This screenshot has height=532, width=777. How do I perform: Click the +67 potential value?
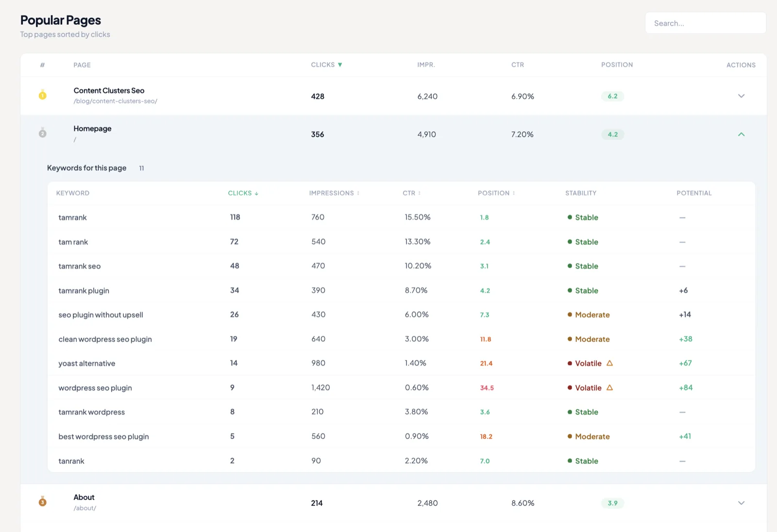coord(685,363)
